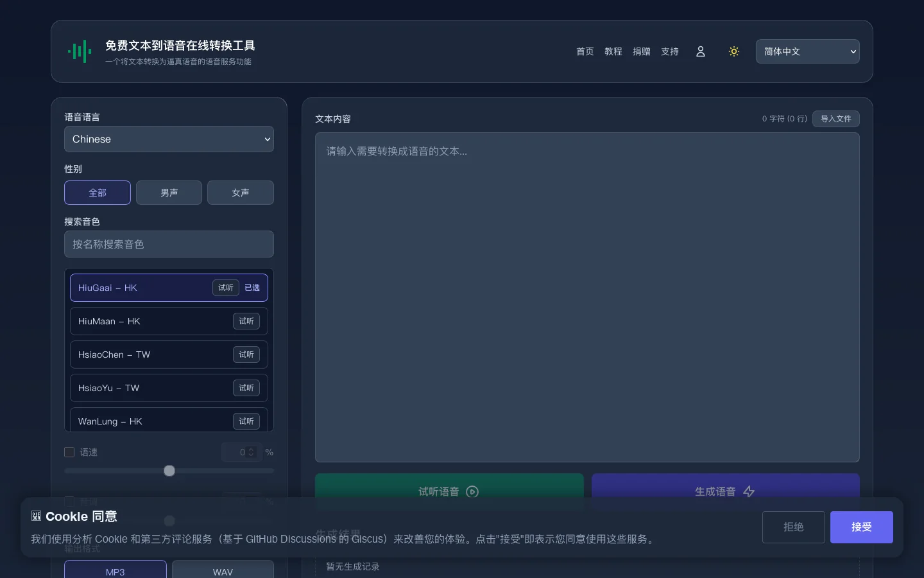The height and width of the screenshot is (578, 924).
Task: Click the 生成语音 generate button
Action: pyautogui.click(x=726, y=491)
